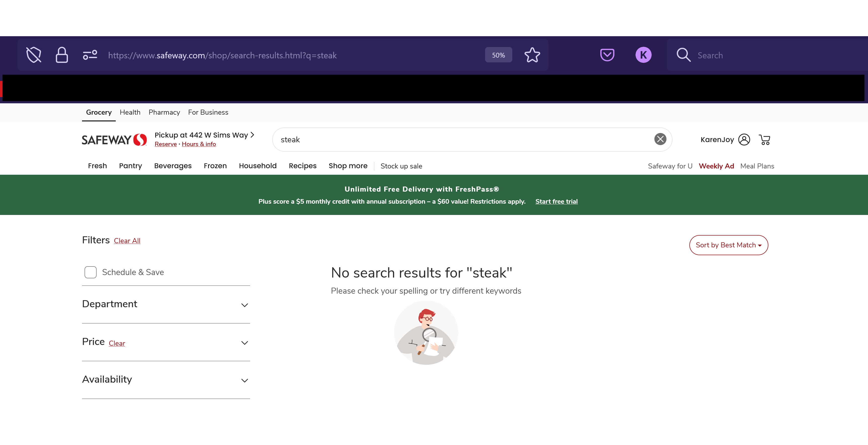
Task: Bookmark this page with the star icon
Action: (x=532, y=55)
